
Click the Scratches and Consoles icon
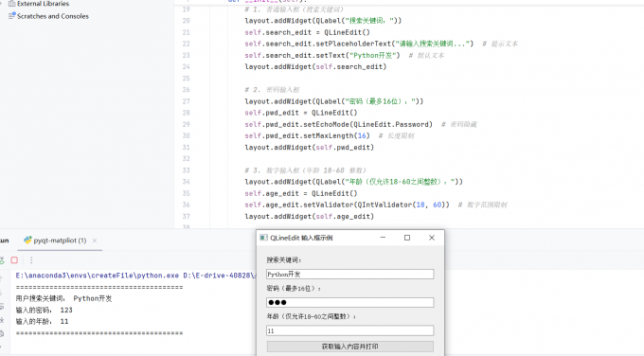click(x=11, y=16)
